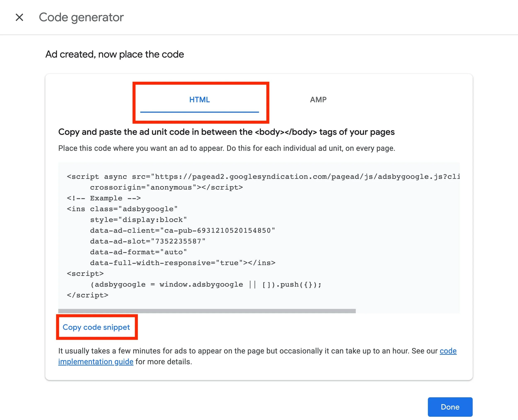The width and height of the screenshot is (518, 420).
Task: Switch to the AMP tab
Action: coord(318,100)
